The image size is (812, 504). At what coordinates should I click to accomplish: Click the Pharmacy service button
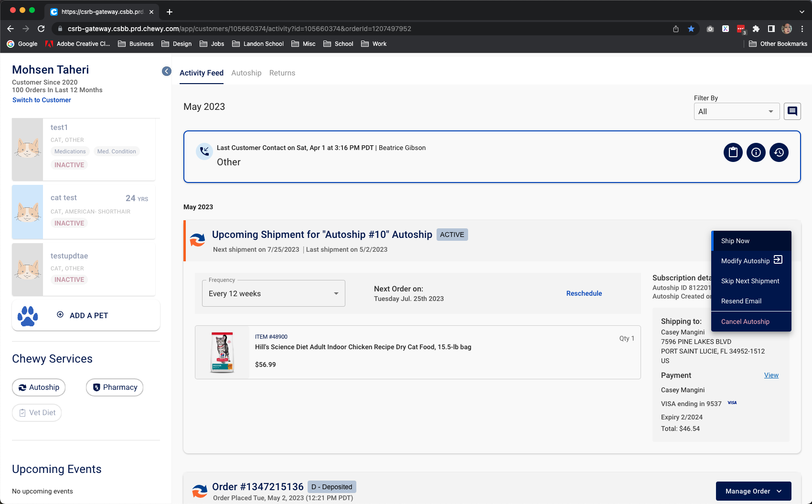coord(115,387)
